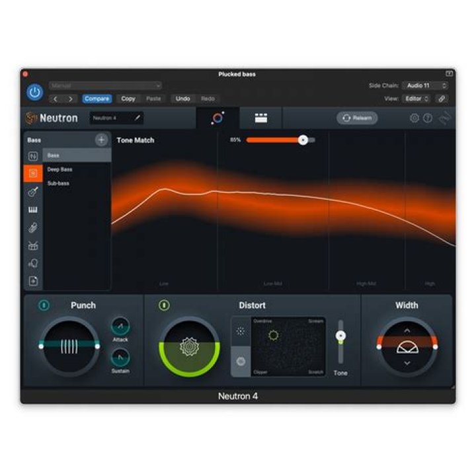Select the custom file import icon
The width and height of the screenshot is (476, 476).
coord(33,281)
